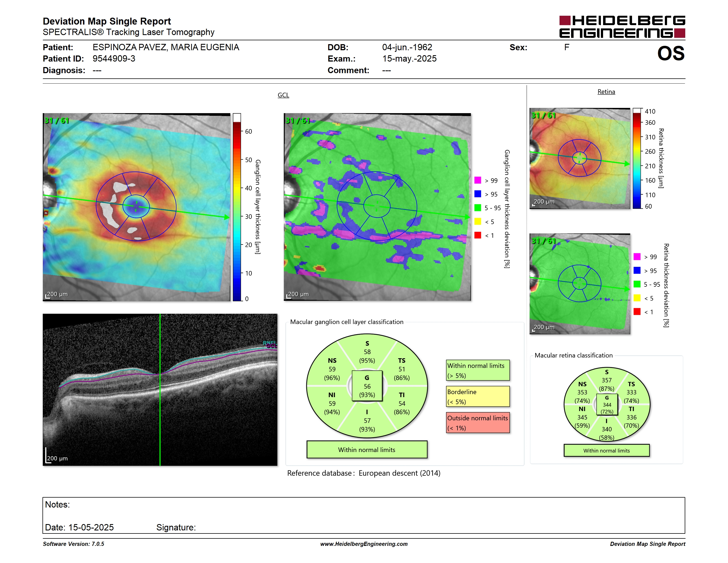Click the 'Deviation Map Single Report' title

coord(107,21)
